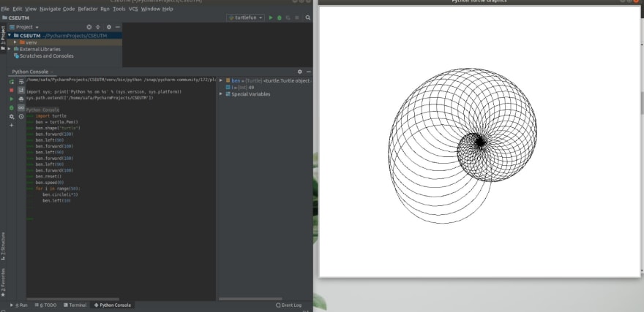Open Python Console panel gear options
The width and height of the screenshot is (644, 312).
click(x=300, y=72)
